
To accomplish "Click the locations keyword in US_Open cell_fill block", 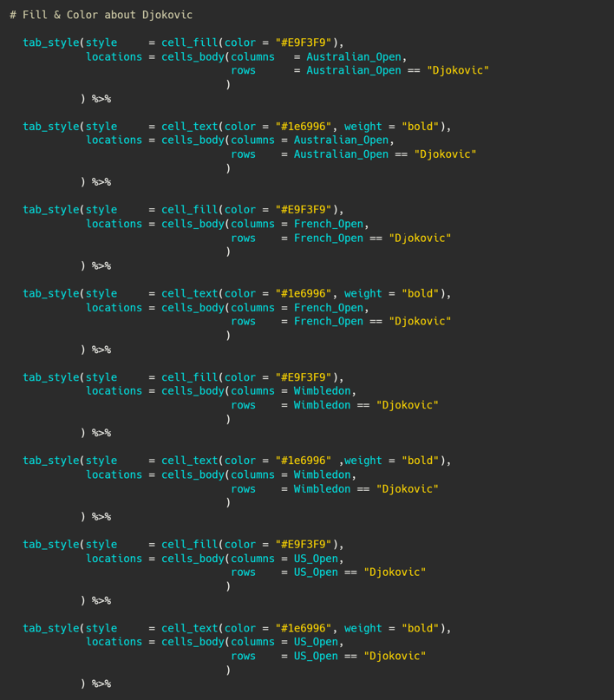I will coord(114,559).
